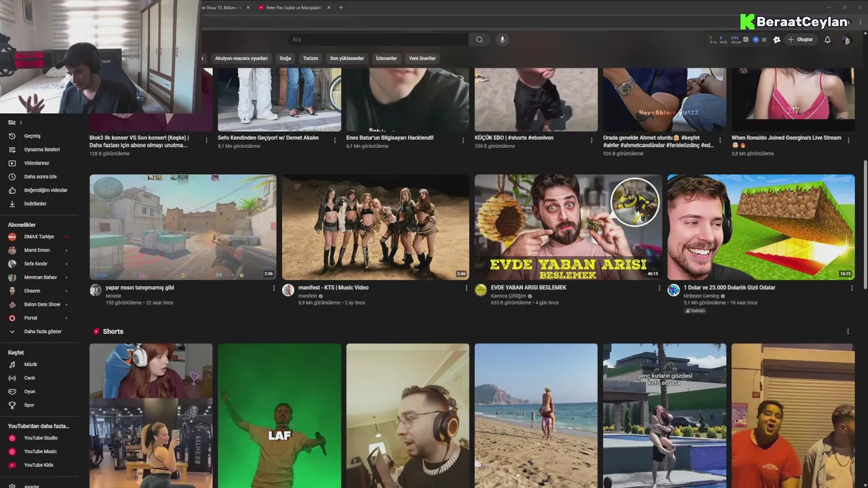Viewport: 868px width, 488px height.
Task: Open options menu for 1 Dolar ve 25.000 video
Action: click(852, 288)
